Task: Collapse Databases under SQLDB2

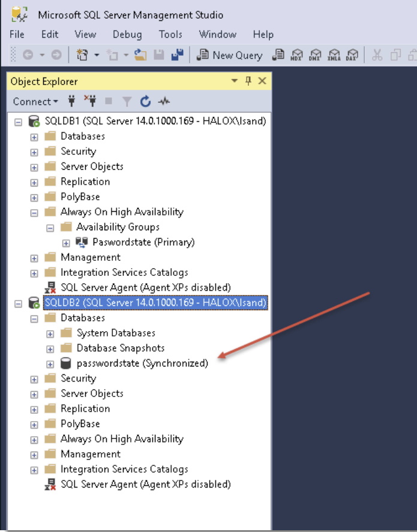Action: click(34, 318)
